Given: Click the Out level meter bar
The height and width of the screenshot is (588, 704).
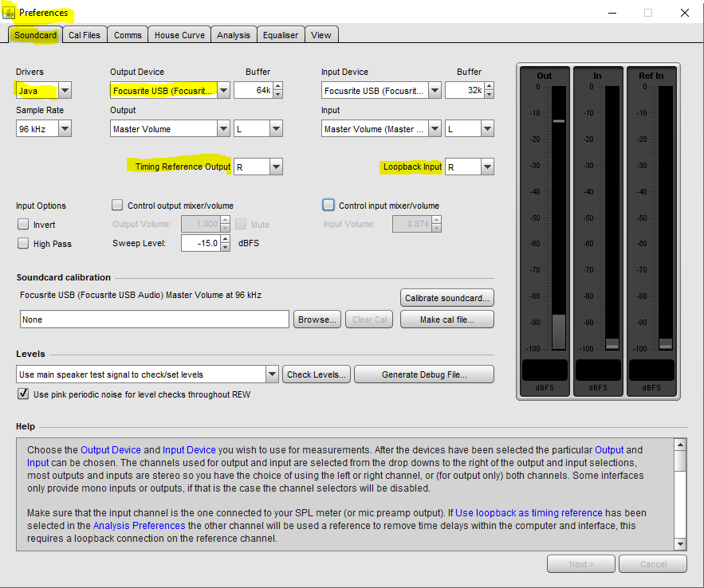Looking at the screenshot, I should (x=559, y=218).
